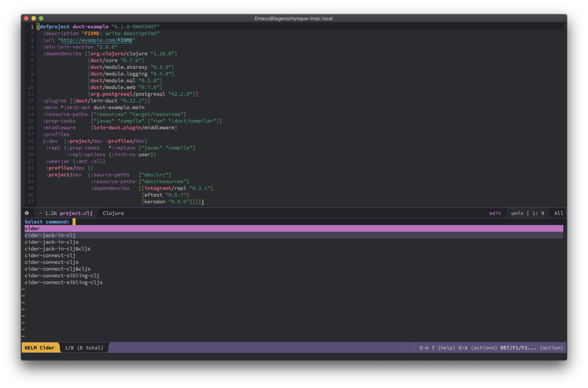Image resolution: width=588 pixels, height=388 pixels.
Task: Open the http://example.com/FIXME link
Action: point(97,40)
